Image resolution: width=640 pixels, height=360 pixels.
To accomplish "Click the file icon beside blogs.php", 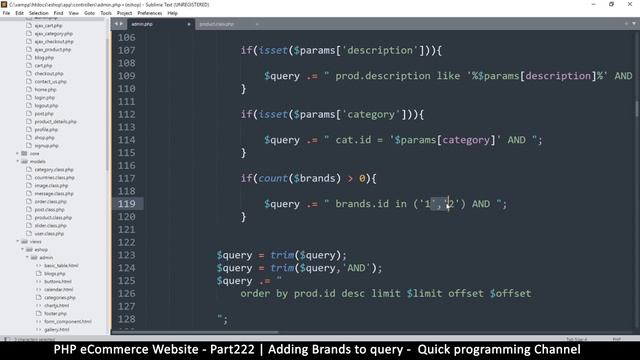I will 39,273.
